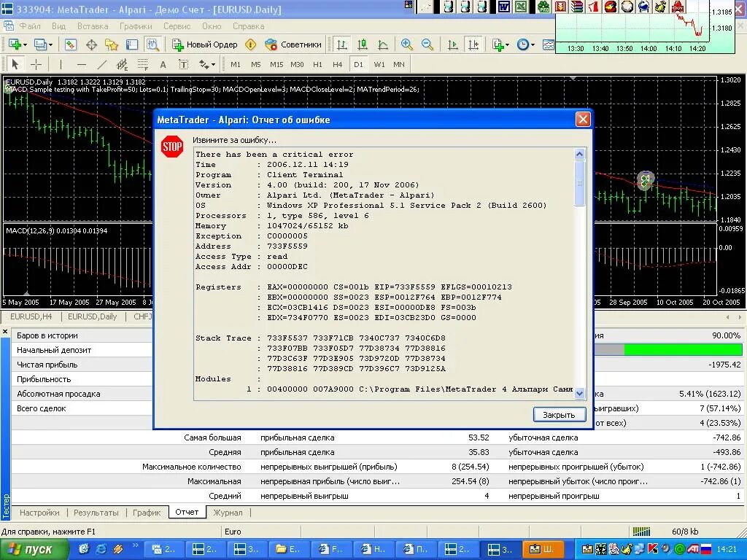Click the New Chart icon in toolbar
The width and height of the screenshot is (747, 560).
point(15,44)
